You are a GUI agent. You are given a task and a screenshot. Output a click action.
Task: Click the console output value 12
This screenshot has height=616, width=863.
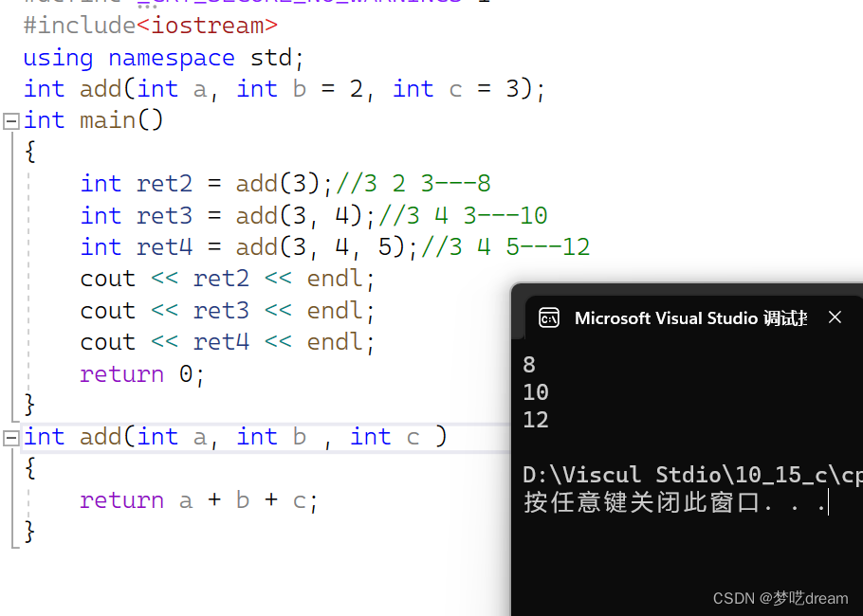click(536, 420)
